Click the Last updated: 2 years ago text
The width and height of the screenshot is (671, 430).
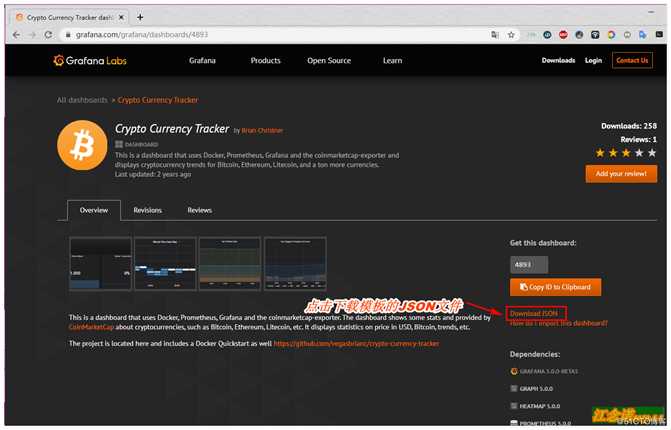pyautogui.click(x=153, y=175)
